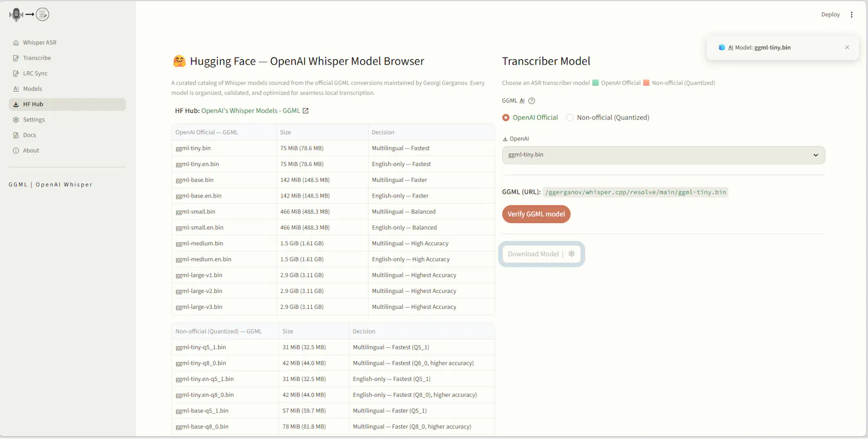Open the ggml-tiny.bin model dropdown
The width and height of the screenshot is (868, 439).
coord(663,155)
